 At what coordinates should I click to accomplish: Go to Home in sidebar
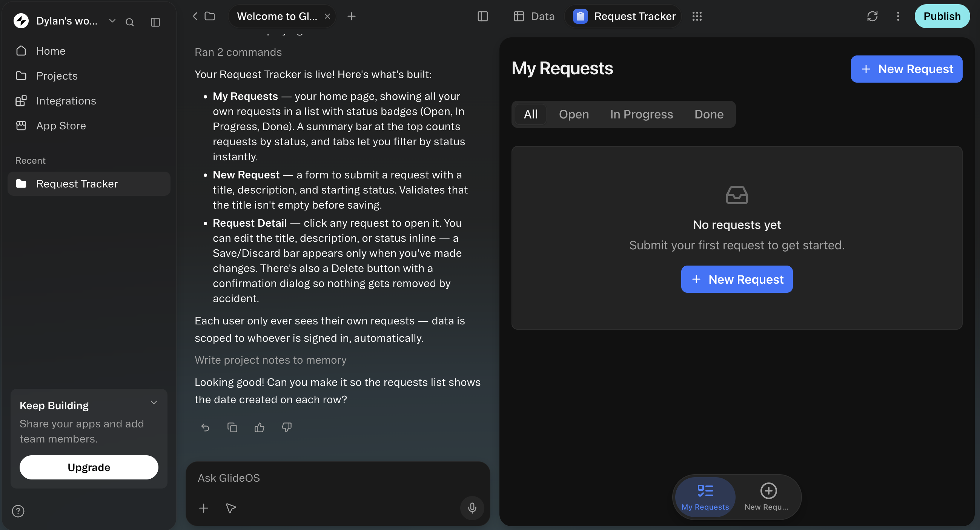[x=89, y=51]
